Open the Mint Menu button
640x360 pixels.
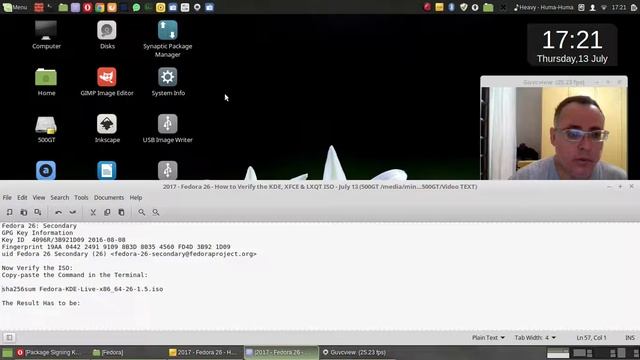click(15, 7)
